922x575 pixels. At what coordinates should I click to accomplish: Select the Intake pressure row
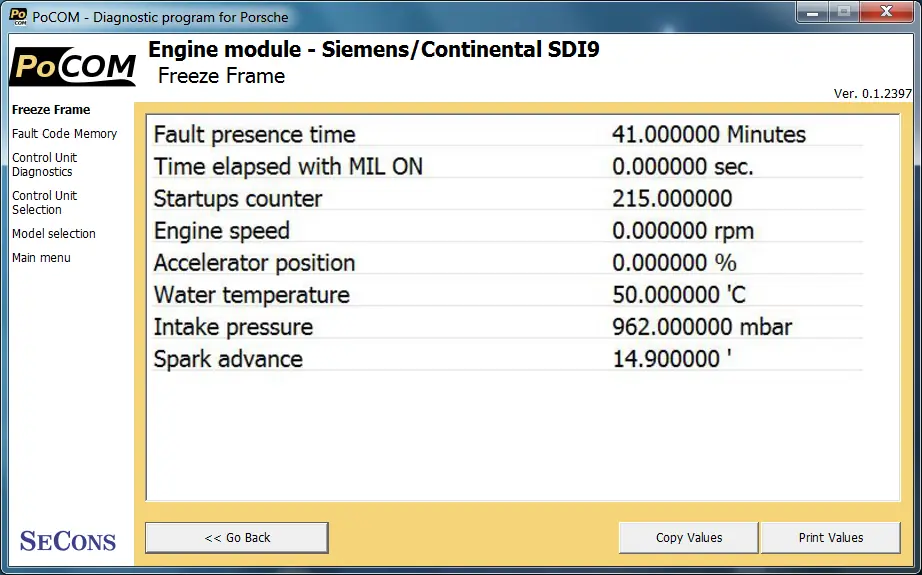(508, 327)
